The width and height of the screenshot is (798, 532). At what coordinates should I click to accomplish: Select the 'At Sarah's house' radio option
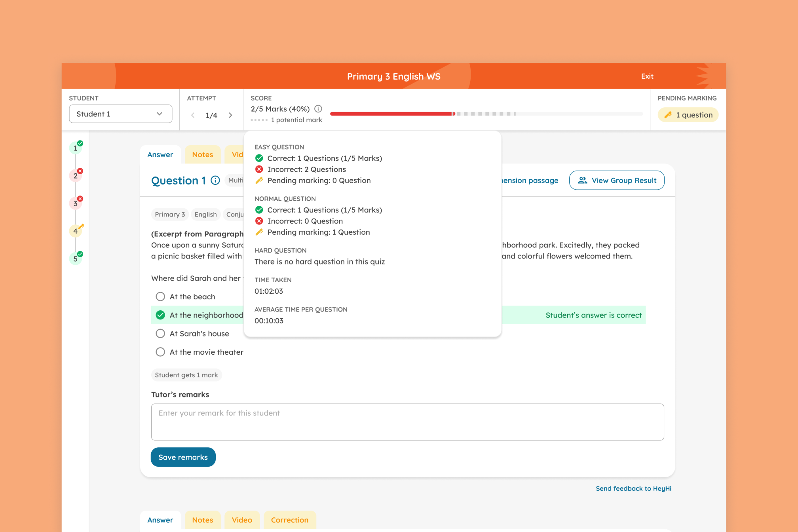pos(160,334)
